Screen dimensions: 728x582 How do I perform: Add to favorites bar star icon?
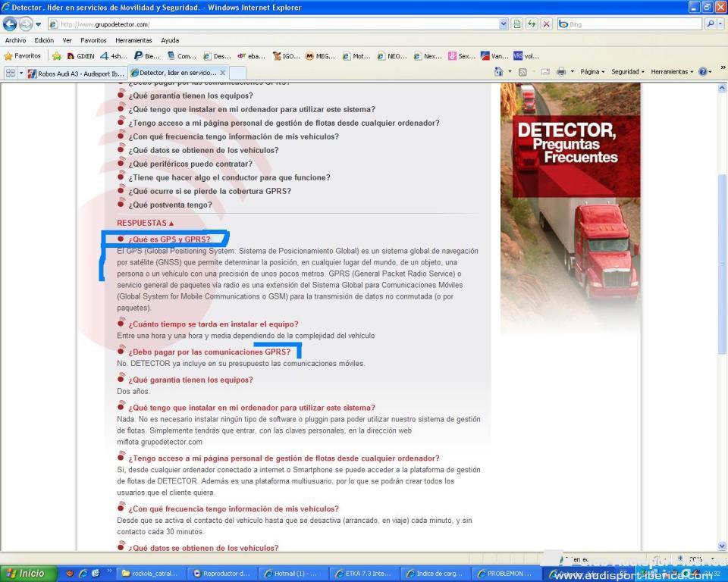click(x=57, y=56)
